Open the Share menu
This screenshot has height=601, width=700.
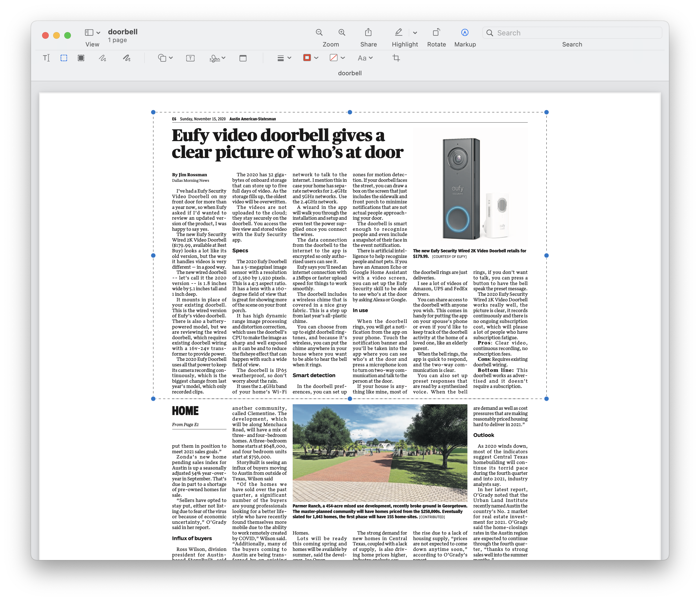(368, 32)
